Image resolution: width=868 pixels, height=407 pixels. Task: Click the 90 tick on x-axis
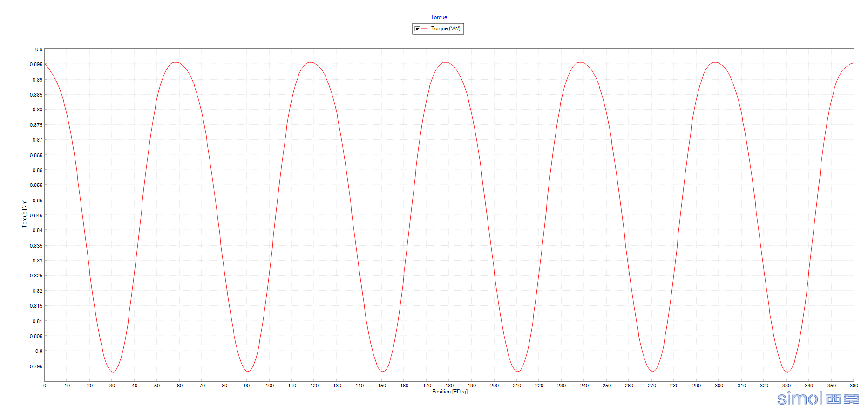click(247, 386)
